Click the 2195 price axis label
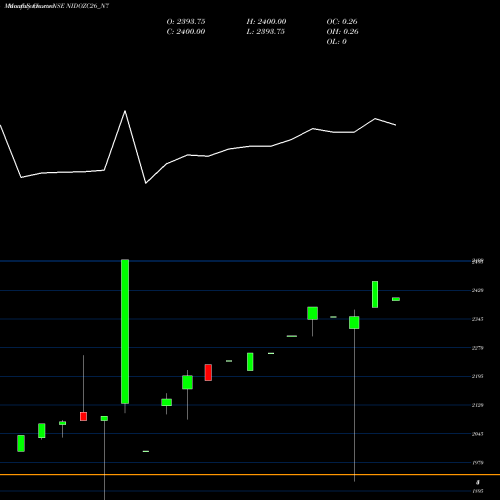 [x=477, y=376]
